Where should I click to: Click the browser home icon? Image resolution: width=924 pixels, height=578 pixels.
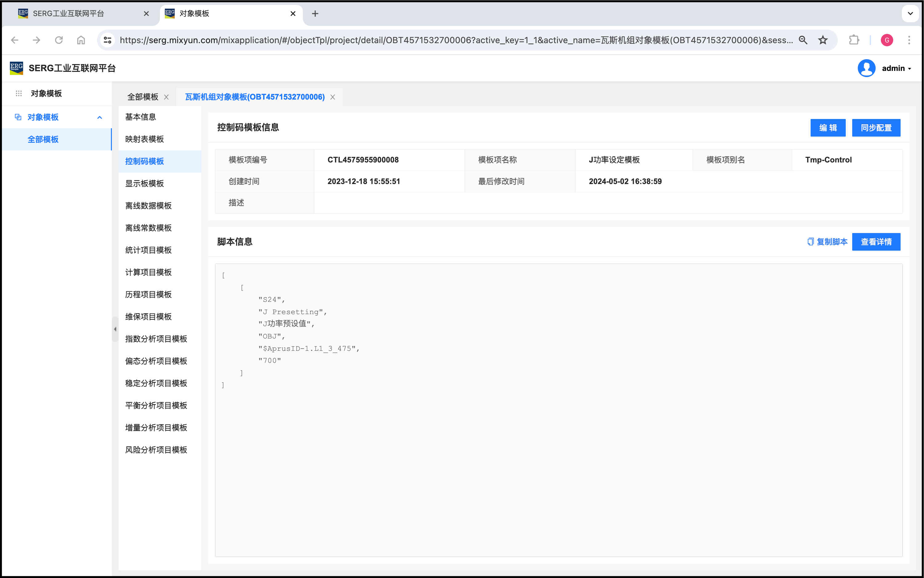pos(81,40)
